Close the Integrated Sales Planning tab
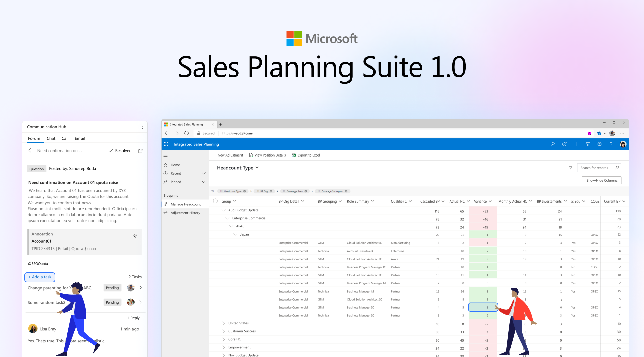This screenshot has width=644, height=357. (213, 124)
